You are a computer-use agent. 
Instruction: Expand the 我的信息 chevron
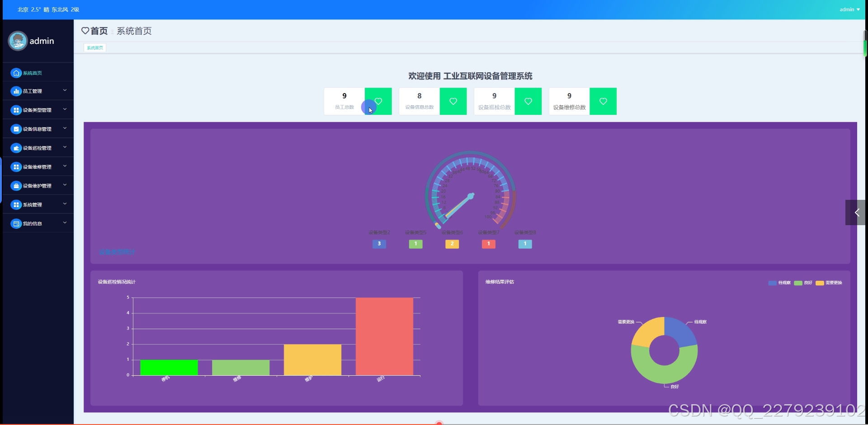coord(65,223)
